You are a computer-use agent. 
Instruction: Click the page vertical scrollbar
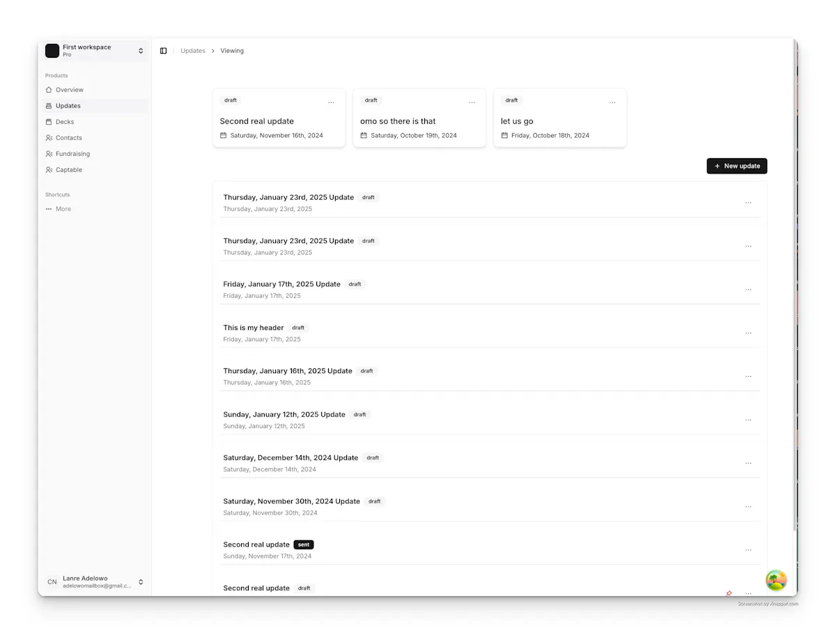(794, 285)
